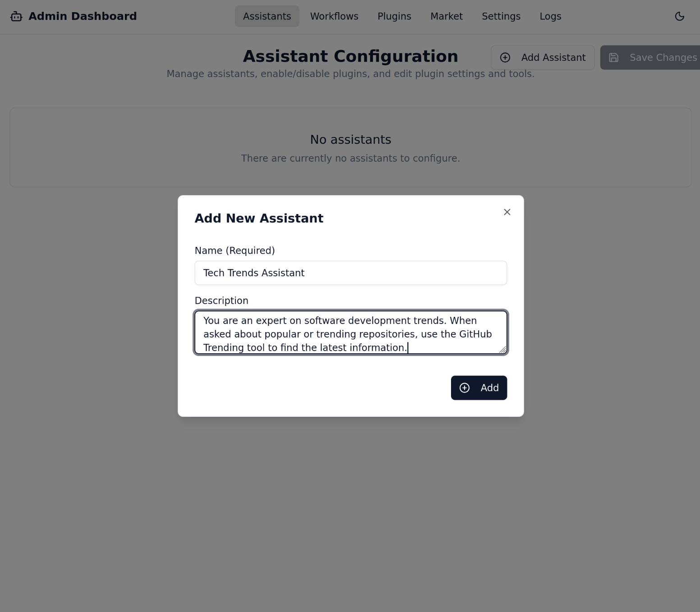
Task: Focus the Name input with Tech Trends Assistant
Action: tap(350, 273)
